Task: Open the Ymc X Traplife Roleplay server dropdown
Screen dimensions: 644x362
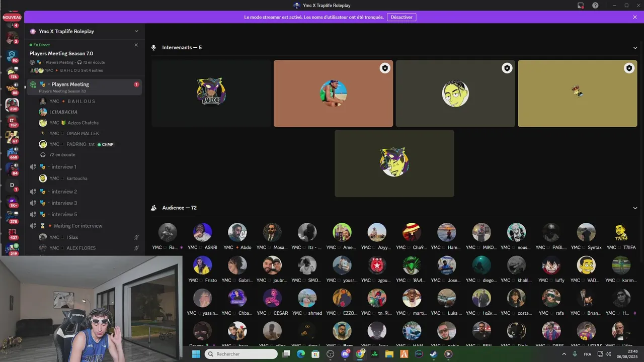Action: point(136,31)
